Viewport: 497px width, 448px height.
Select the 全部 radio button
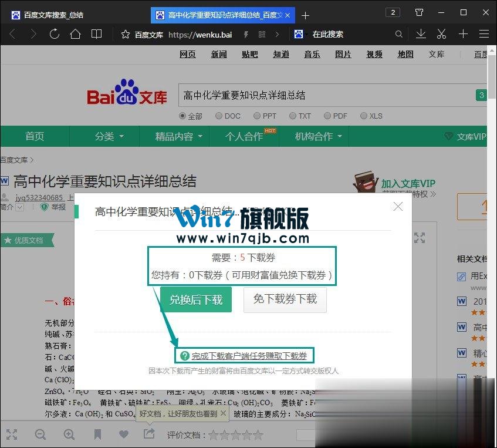[182, 116]
